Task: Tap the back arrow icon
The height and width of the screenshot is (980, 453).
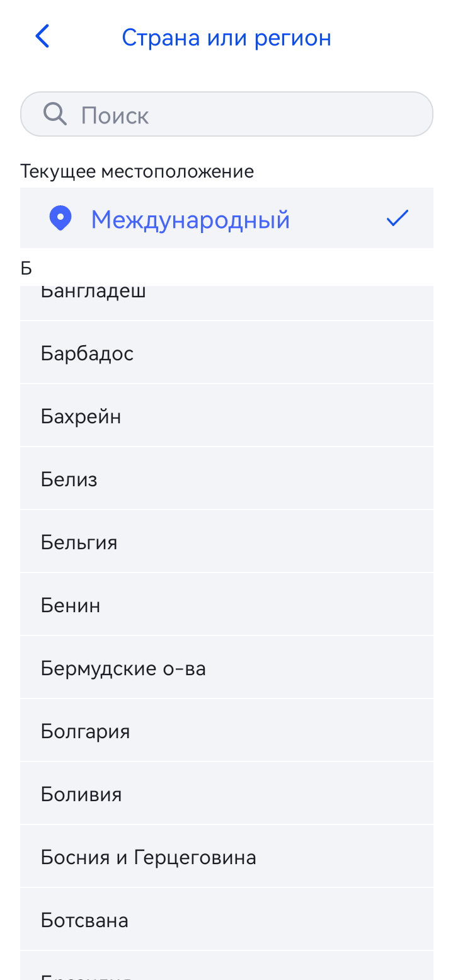Action: tap(42, 37)
